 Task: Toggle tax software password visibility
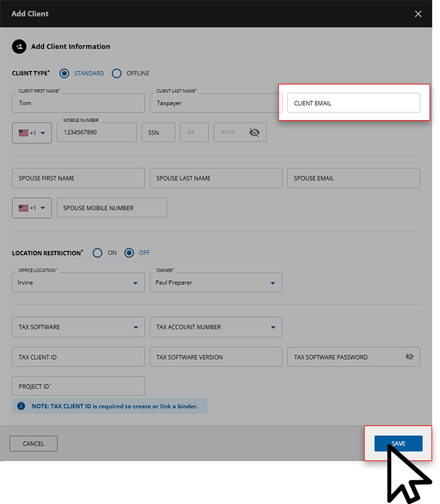(409, 357)
